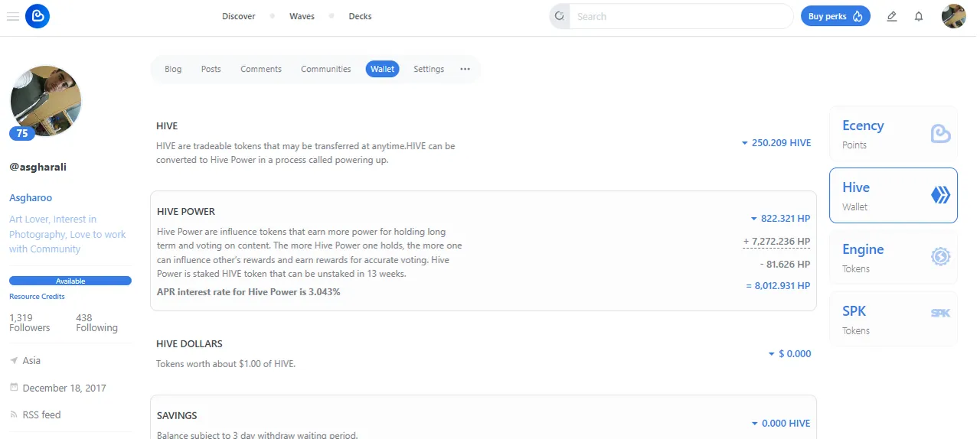Click the HIVE section heading
Viewport: 980px width, 439px height.
click(x=167, y=126)
